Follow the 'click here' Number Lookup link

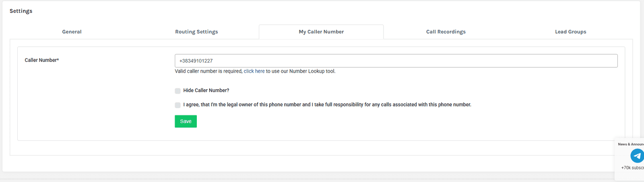coord(254,71)
